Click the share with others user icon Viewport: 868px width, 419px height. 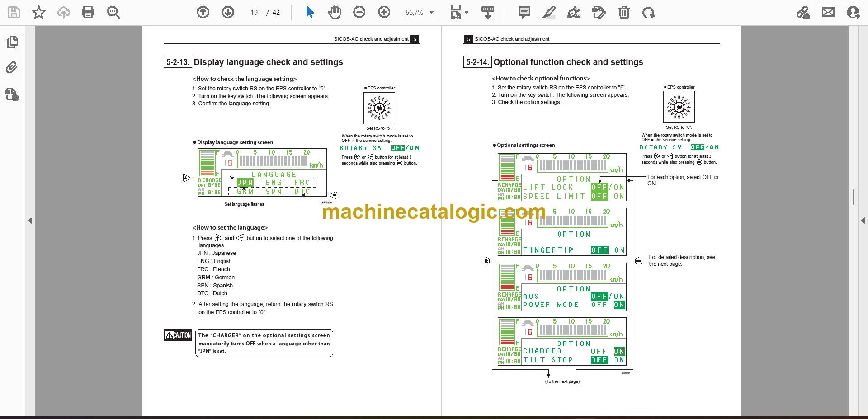pos(853,12)
